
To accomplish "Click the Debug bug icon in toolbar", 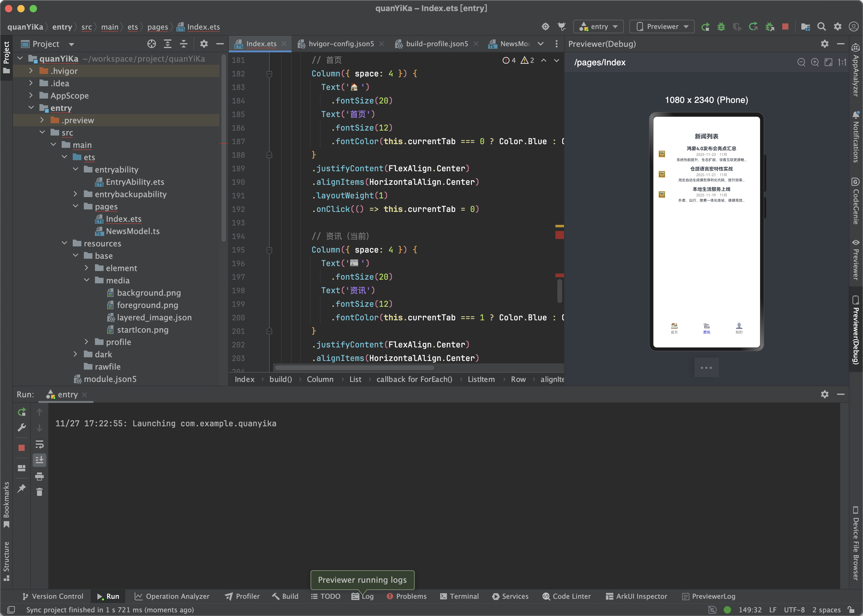I will coord(721,26).
